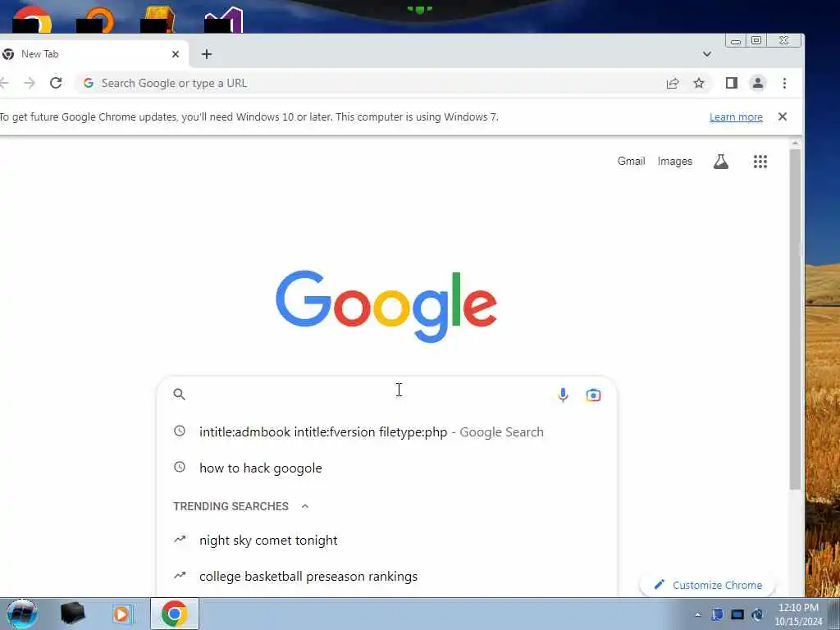Click the magnifier icon in search box
840x630 pixels.
[180, 395]
